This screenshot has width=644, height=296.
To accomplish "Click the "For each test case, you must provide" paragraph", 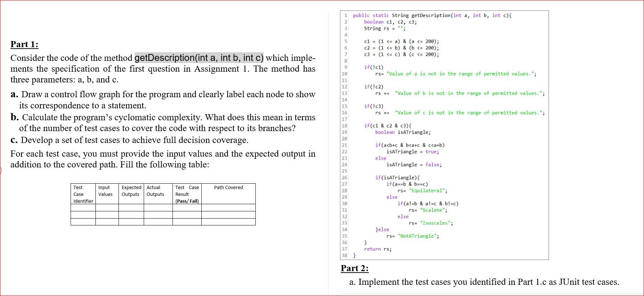I will click(x=163, y=159).
